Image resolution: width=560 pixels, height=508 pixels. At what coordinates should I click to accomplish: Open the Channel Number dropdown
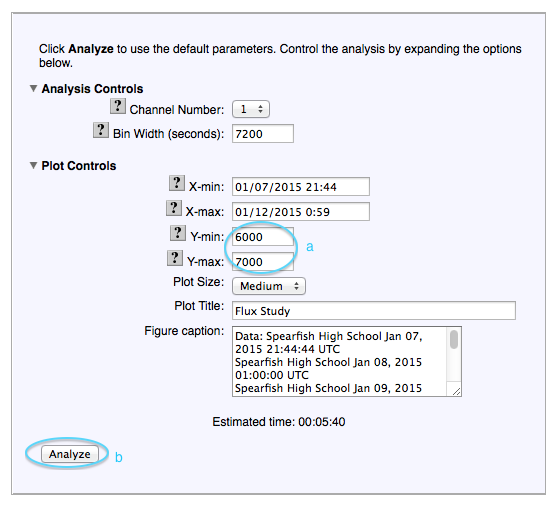(x=251, y=109)
